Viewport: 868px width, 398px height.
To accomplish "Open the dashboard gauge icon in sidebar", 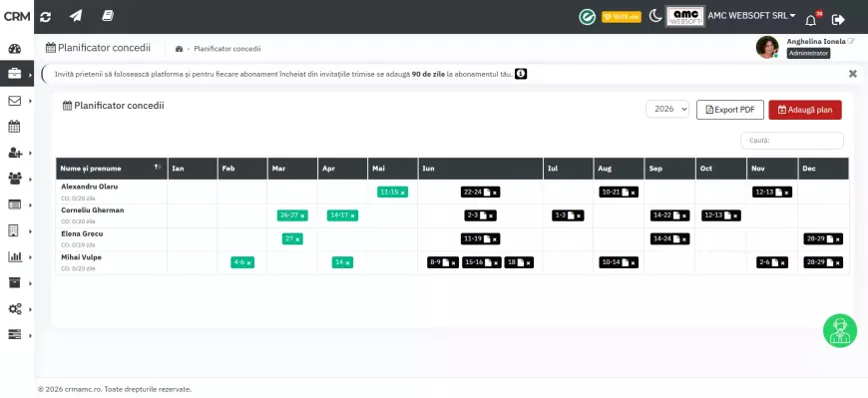I will point(14,49).
